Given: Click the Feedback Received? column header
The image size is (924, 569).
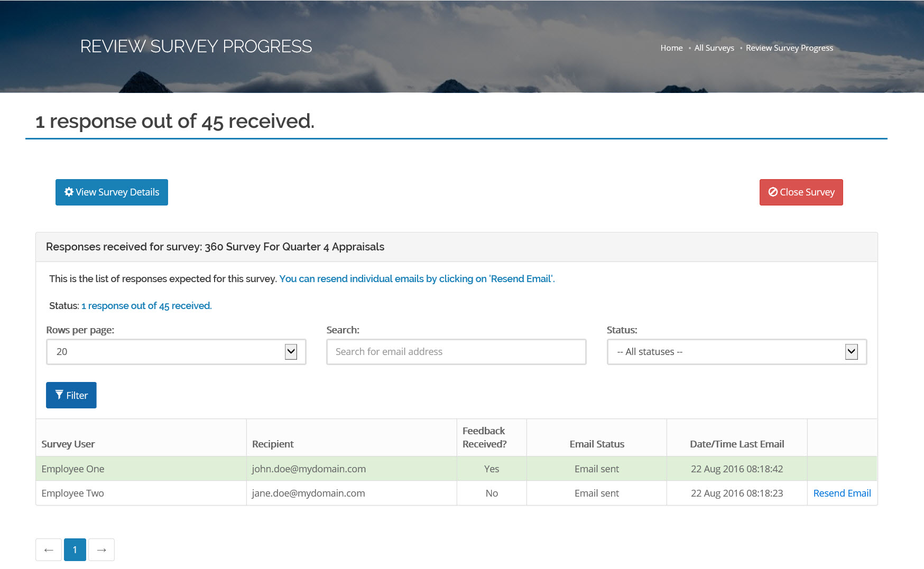Looking at the screenshot, I should point(484,437).
